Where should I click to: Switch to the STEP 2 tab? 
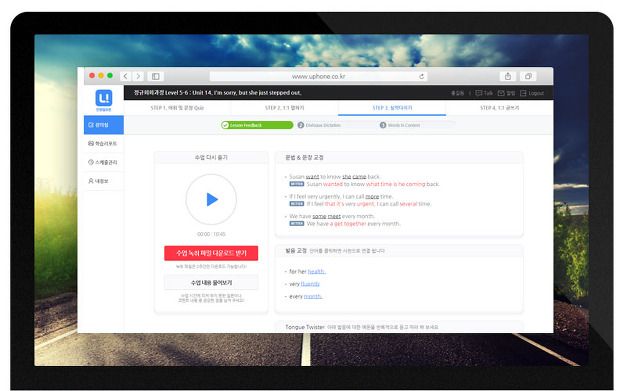click(x=285, y=108)
